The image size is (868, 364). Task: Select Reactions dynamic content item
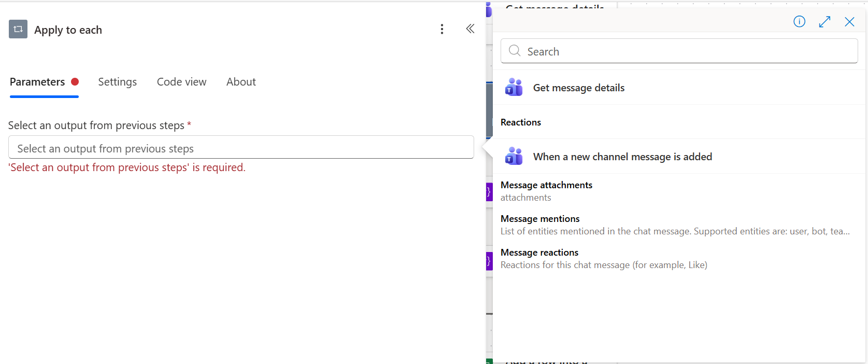pos(679,122)
